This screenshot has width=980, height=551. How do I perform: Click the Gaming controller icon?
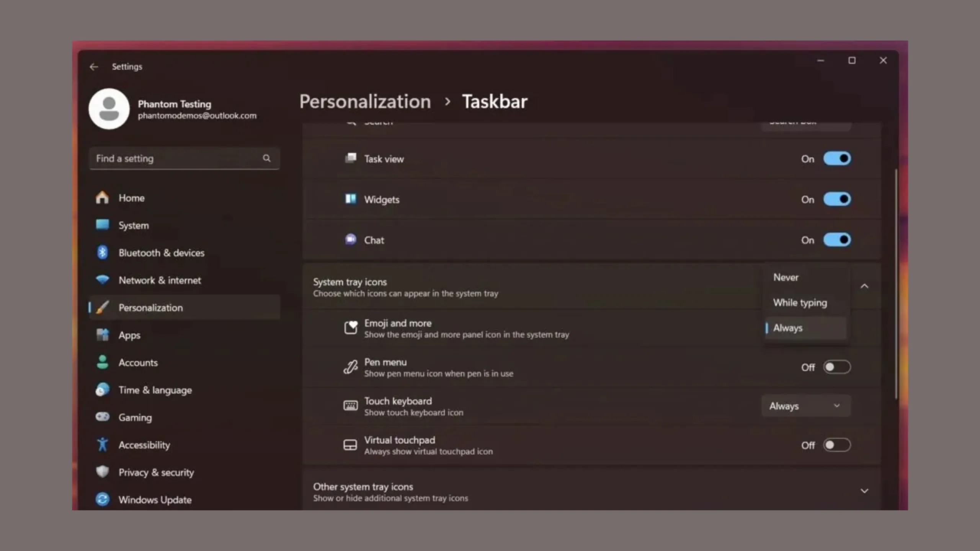(x=102, y=416)
